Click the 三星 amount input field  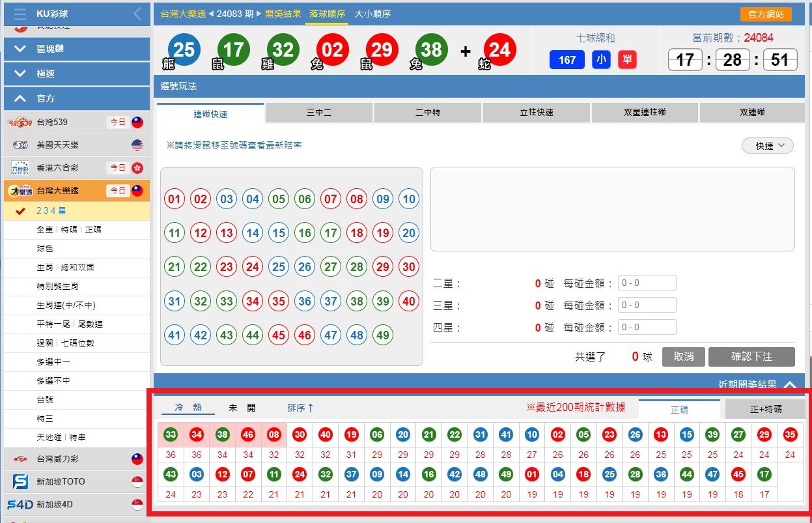(x=647, y=305)
